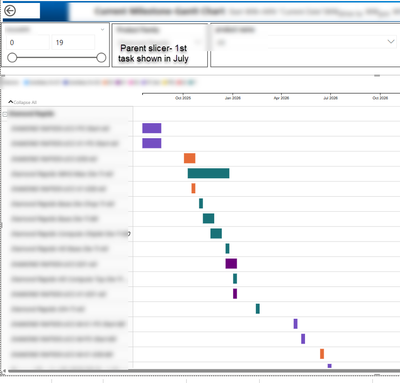Viewport: 400px width, 383px height.
Task: Select the light blue legend marker
Action: click(27, 82)
